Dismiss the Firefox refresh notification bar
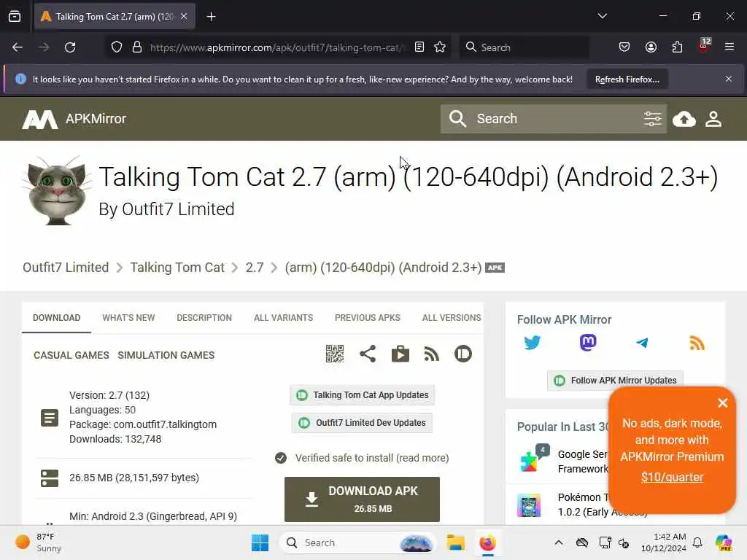 [729, 79]
